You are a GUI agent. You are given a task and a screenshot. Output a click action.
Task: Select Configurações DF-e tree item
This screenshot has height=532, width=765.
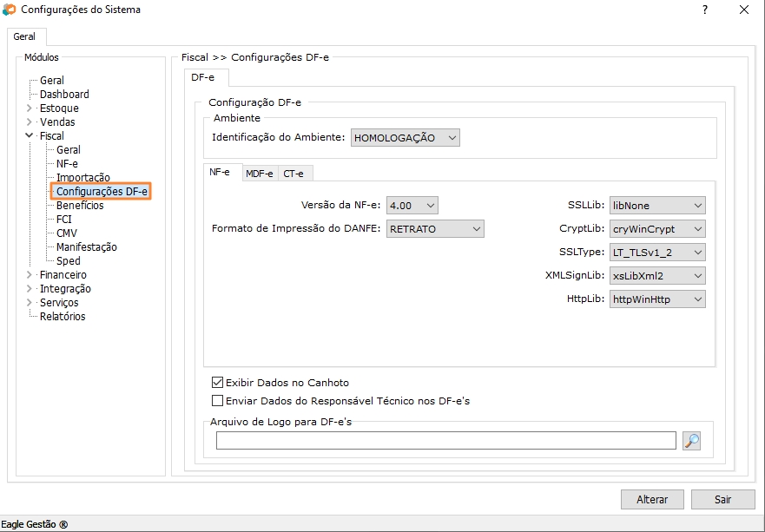click(x=102, y=192)
